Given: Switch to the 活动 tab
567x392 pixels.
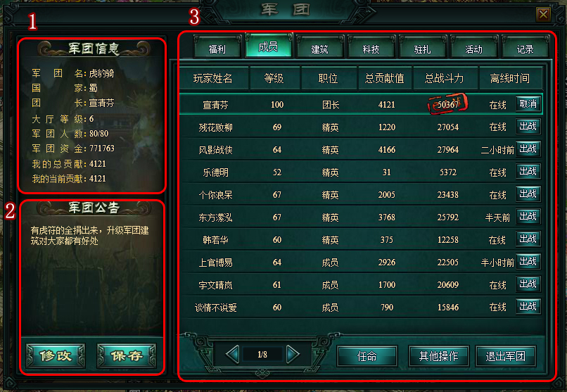Looking at the screenshot, I should (x=473, y=48).
